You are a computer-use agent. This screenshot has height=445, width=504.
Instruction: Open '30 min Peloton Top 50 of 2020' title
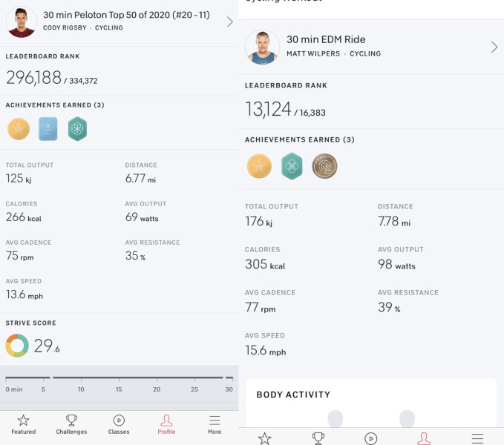coord(126,15)
